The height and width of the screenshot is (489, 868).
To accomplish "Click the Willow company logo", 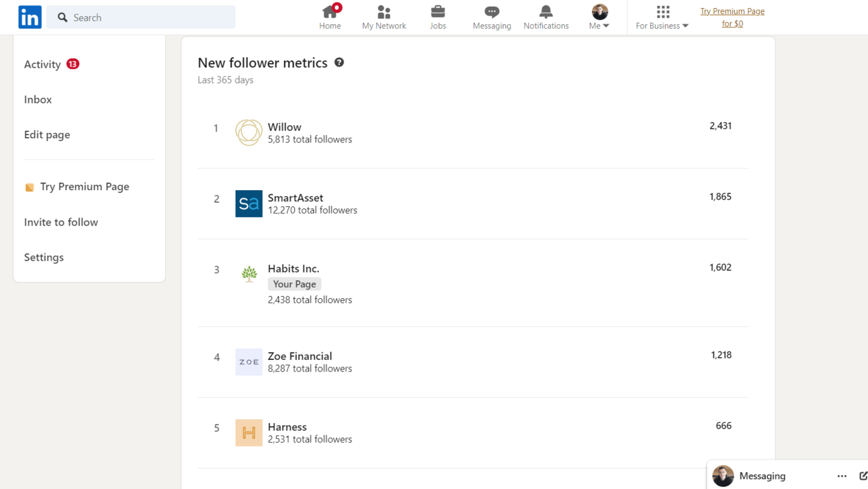I will (x=249, y=132).
